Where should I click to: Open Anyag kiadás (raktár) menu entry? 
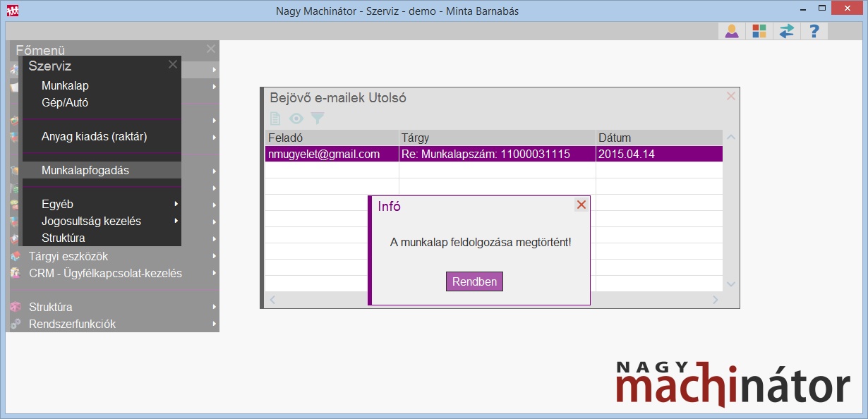[x=95, y=136]
